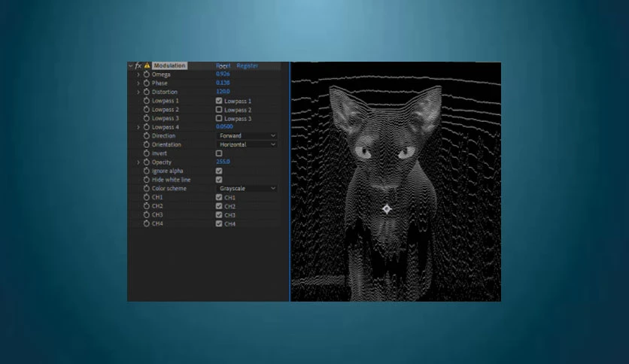The height and width of the screenshot is (364, 629).
Task: Open the Color scheme dropdown showing Grayscale
Action: [247, 189]
